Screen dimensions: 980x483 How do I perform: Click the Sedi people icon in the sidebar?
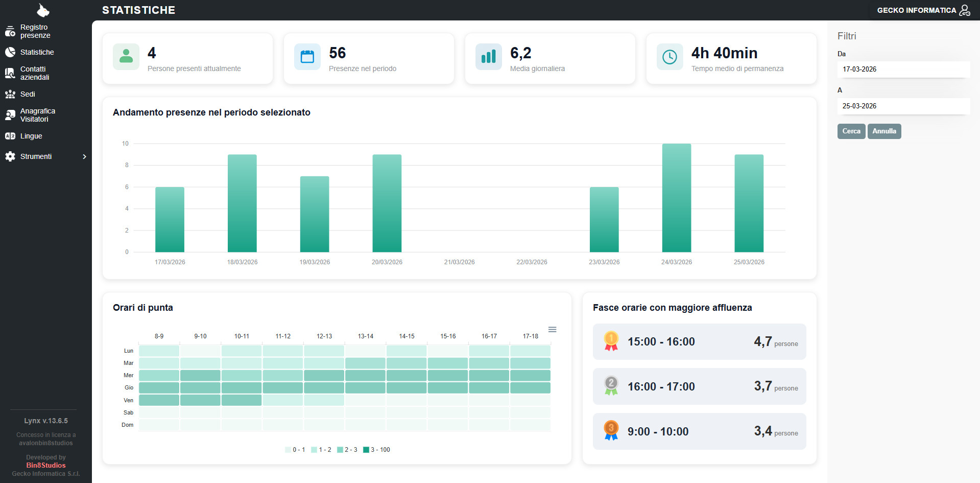(x=10, y=95)
